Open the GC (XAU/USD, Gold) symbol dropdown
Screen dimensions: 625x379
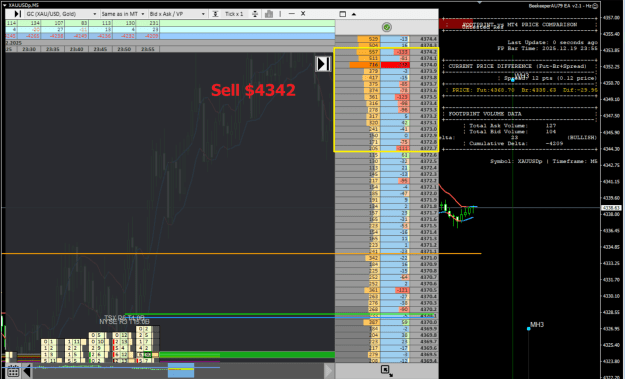(x=61, y=14)
